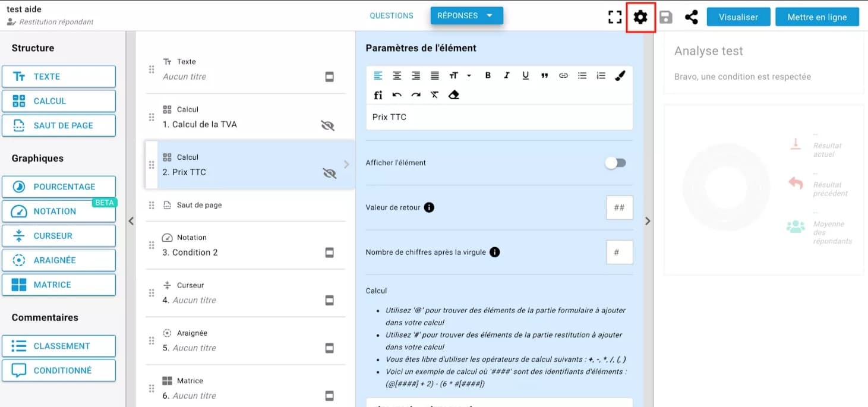Click the Visualiser button

[738, 17]
